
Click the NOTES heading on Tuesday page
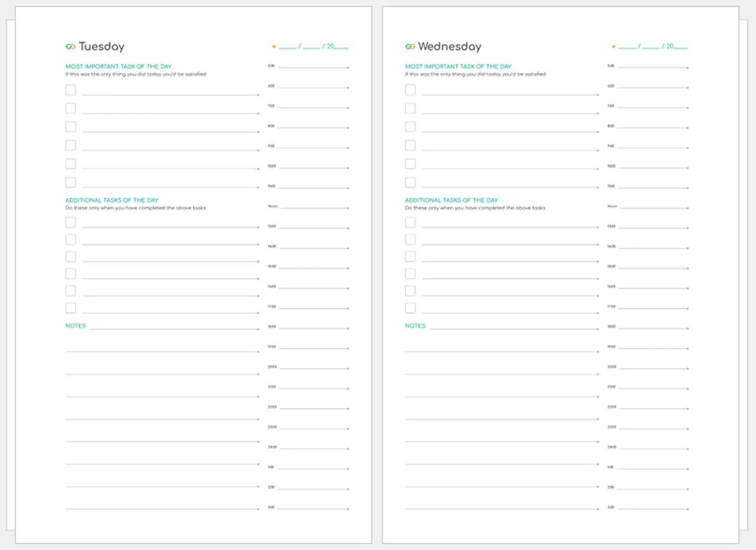pyautogui.click(x=76, y=326)
